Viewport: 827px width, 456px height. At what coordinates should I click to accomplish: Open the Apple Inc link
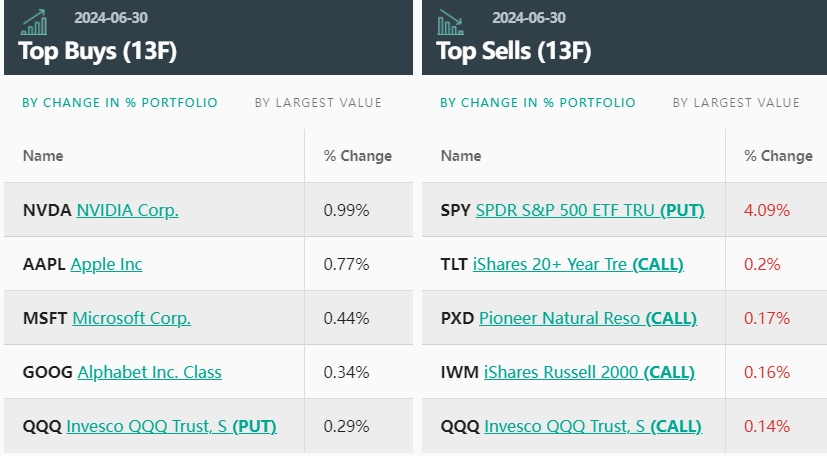point(106,264)
